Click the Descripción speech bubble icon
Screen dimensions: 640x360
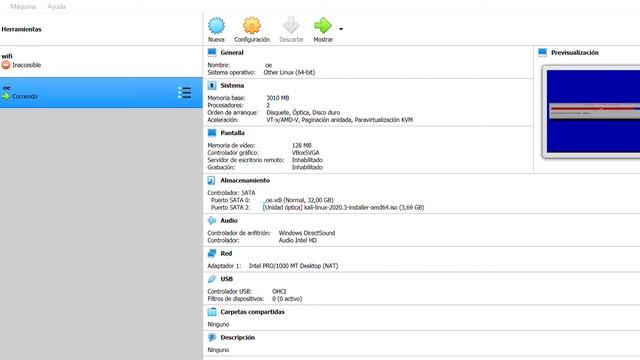tap(212, 337)
